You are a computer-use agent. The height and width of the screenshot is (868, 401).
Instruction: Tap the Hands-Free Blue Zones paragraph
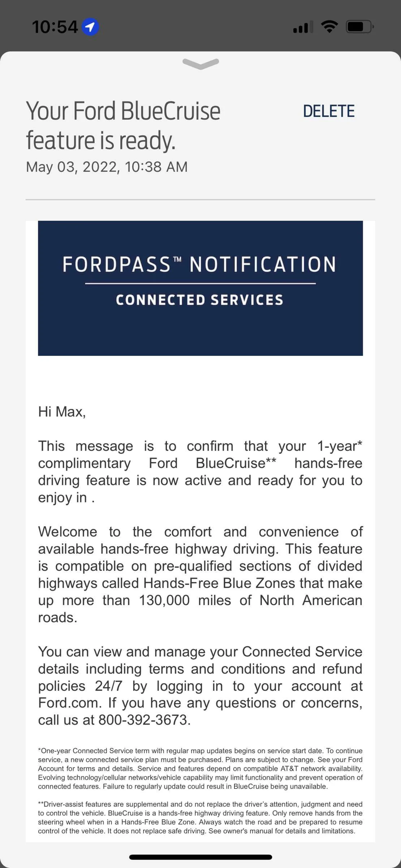click(200, 574)
